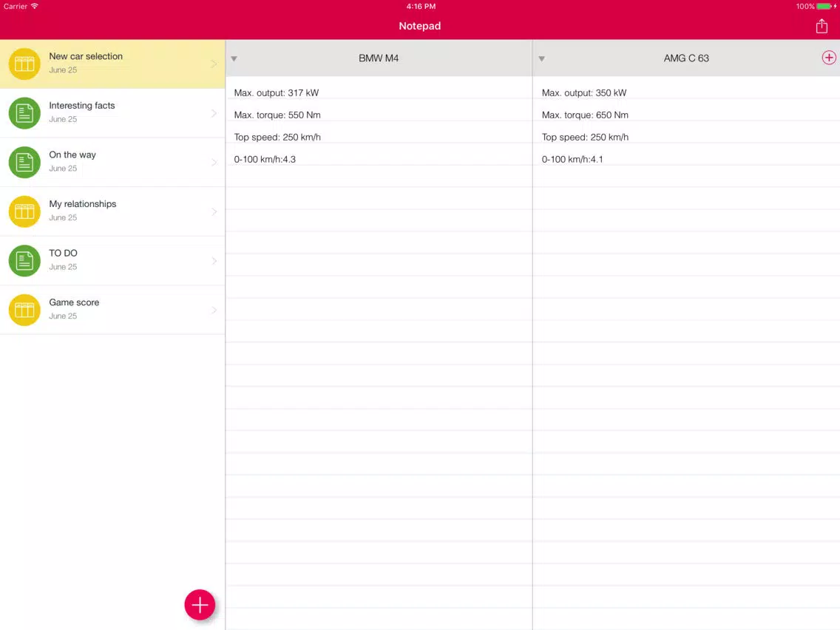The image size is (840, 630).
Task: Open the BMW M4 column dropdown arrow
Action: [234, 58]
